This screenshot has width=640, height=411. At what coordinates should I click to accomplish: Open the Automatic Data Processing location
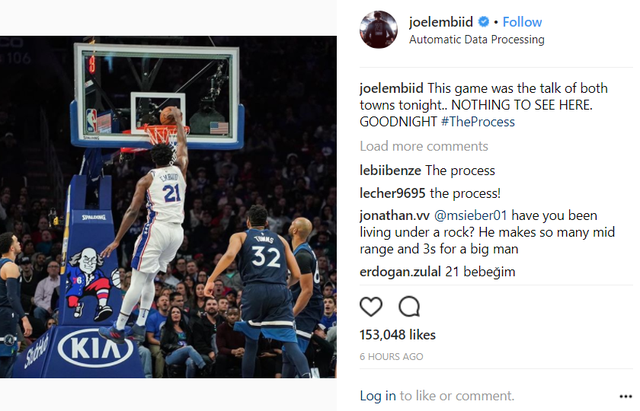click(476, 40)
